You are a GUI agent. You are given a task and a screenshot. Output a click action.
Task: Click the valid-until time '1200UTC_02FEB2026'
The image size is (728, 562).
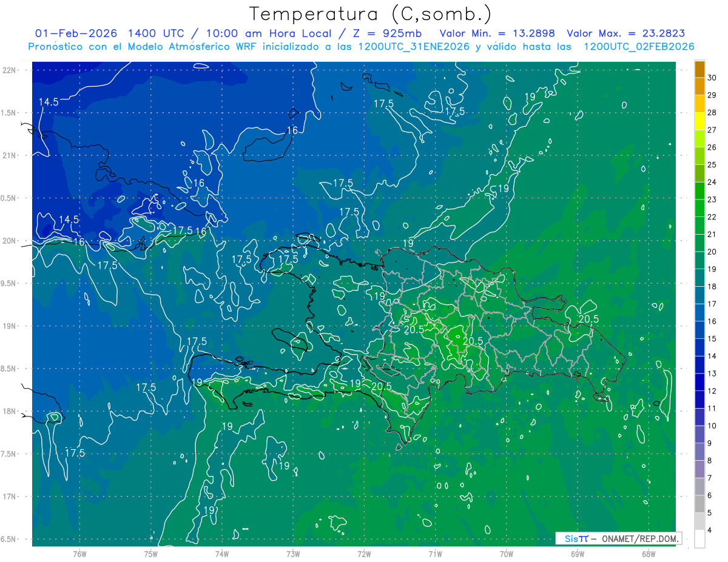pos(639,47)
